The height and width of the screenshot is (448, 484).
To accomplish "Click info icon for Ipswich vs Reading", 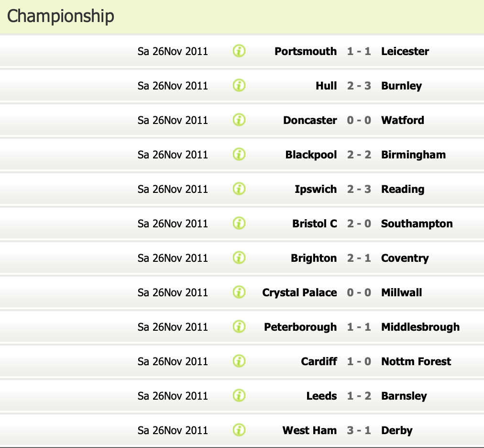I will click(239, 189).
